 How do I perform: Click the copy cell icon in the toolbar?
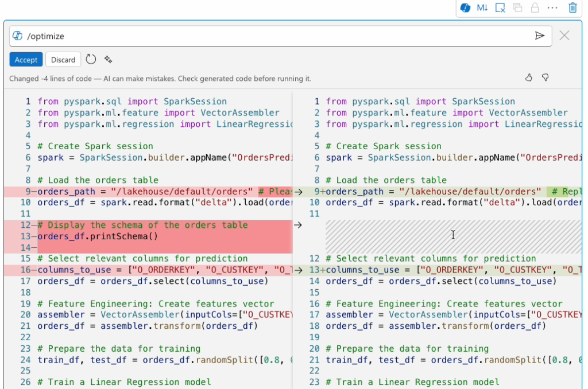coord(517,7)
